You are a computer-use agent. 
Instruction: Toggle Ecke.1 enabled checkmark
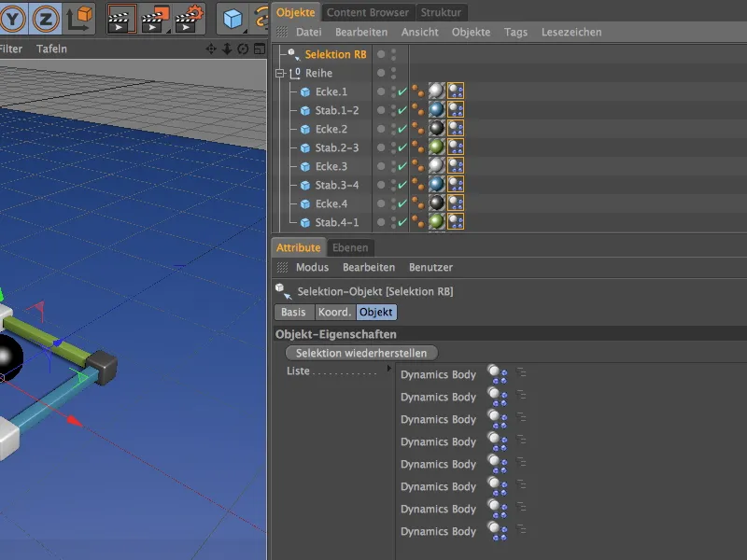pyautogui.click(x=402, y=91)
